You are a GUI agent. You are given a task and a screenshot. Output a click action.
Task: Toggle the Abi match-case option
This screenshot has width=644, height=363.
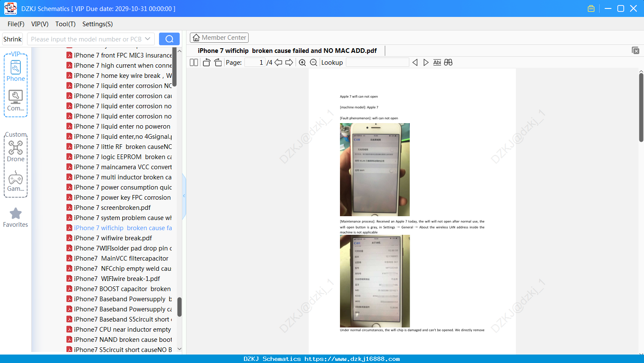[x=437, y=63]
